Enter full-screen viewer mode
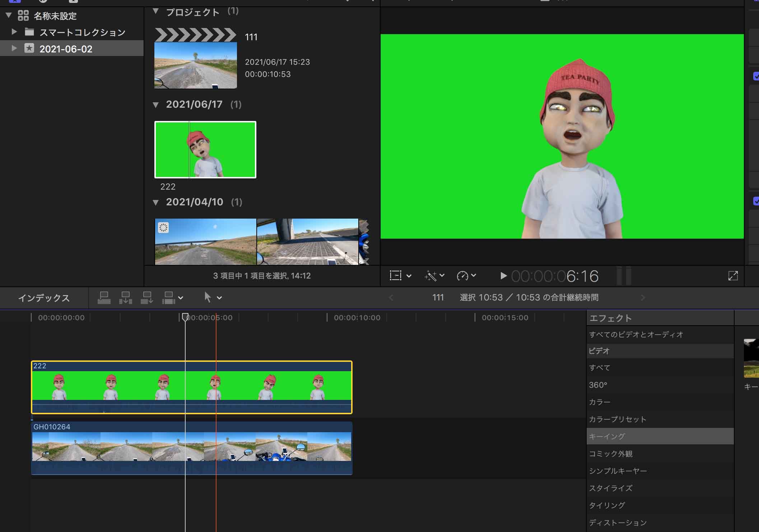 click(733, 276)
